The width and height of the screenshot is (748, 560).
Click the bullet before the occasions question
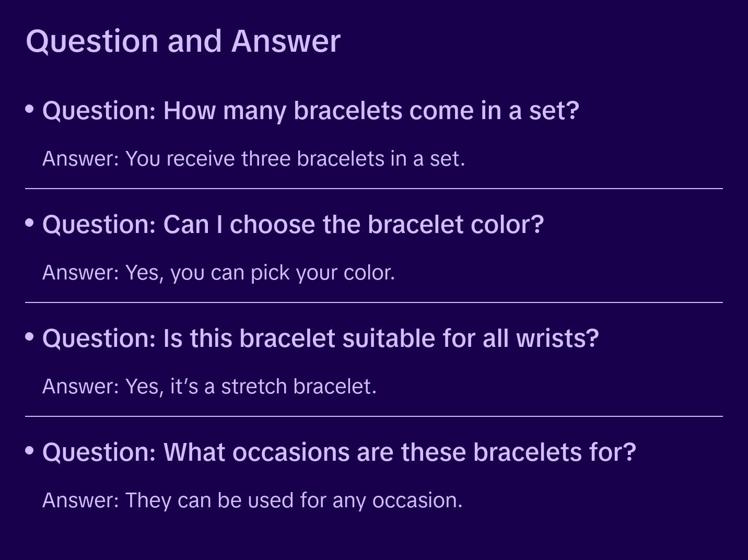pyautogui.click(x=30, y=450)
